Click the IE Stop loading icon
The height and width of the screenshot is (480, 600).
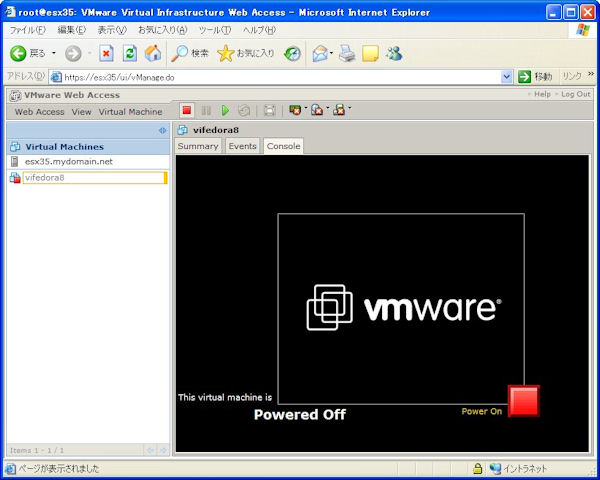(106, 54)
